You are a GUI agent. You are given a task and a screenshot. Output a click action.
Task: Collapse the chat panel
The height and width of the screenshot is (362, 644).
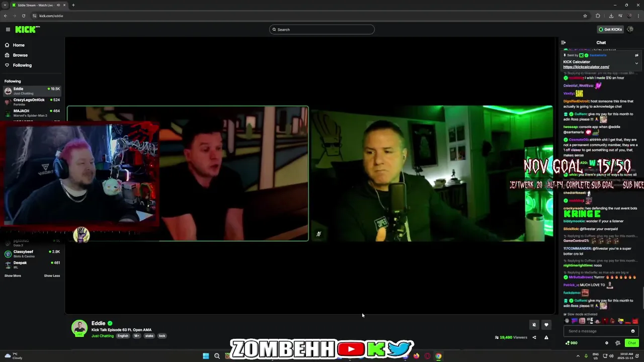point(563,43)
